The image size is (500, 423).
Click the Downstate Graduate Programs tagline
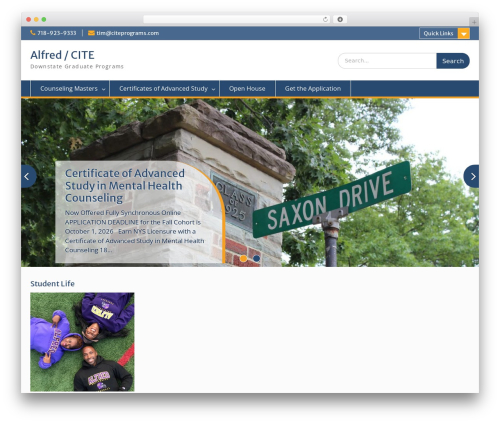coord(77,66)
